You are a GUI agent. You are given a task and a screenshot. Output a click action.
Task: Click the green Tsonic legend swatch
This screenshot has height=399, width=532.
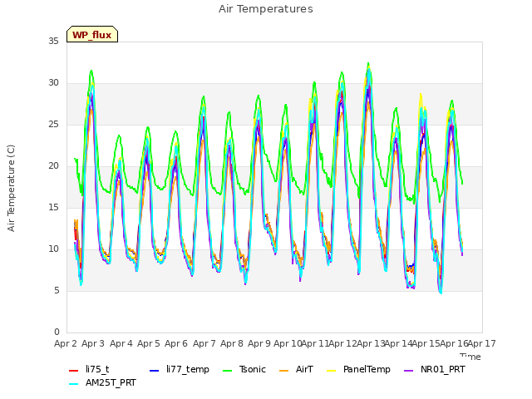pyautogui.click(x=227, y=370)
